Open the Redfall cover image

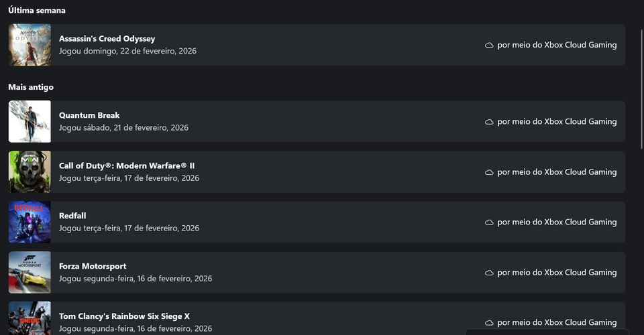[30, 222]
